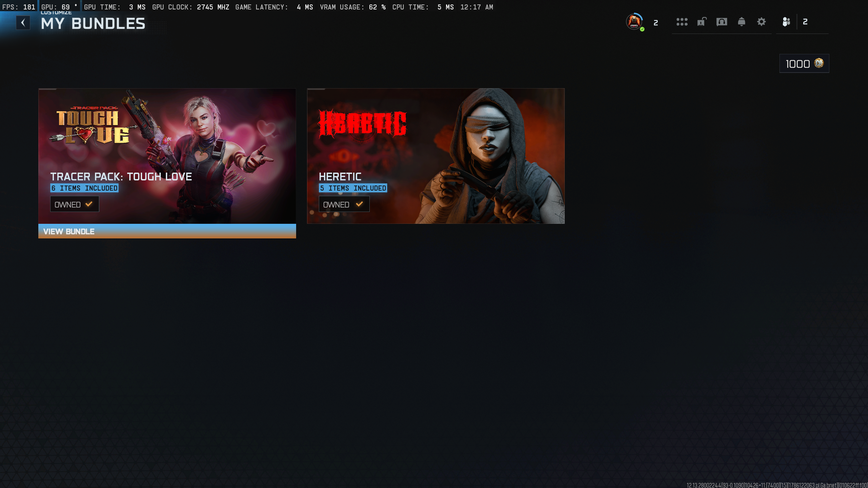Click the GPU time 3 MS readout

[x=115, y=7]
